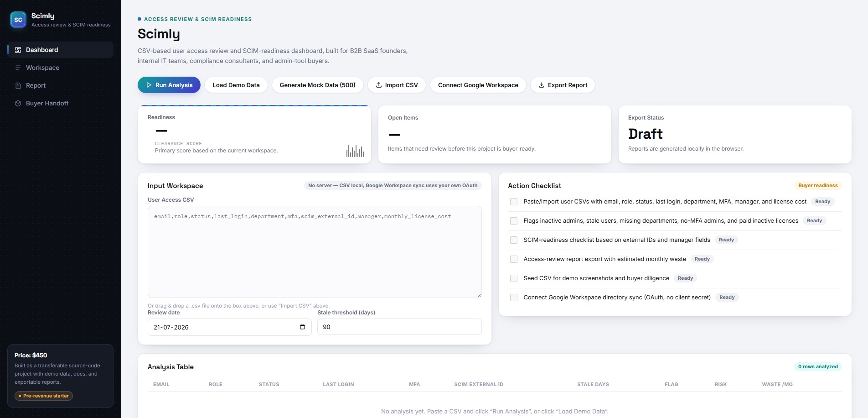Check the Access-review report export item

(514, 259)
